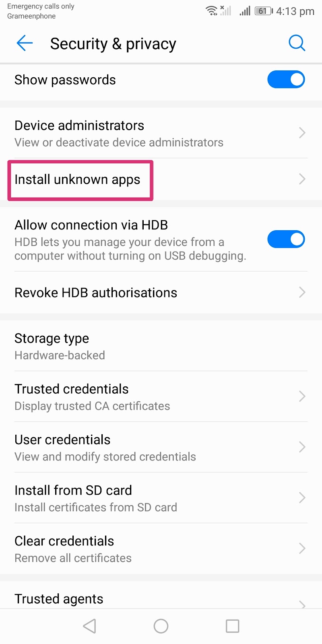The image size is (322, 644).
Task: Open User credentials entry
Action: (x=161, y=447)
